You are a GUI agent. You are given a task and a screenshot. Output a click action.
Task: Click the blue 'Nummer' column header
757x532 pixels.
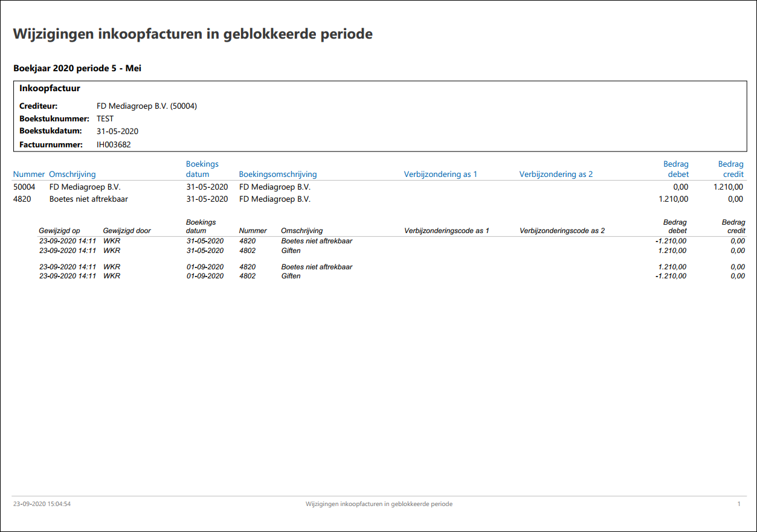pos(29,175)
